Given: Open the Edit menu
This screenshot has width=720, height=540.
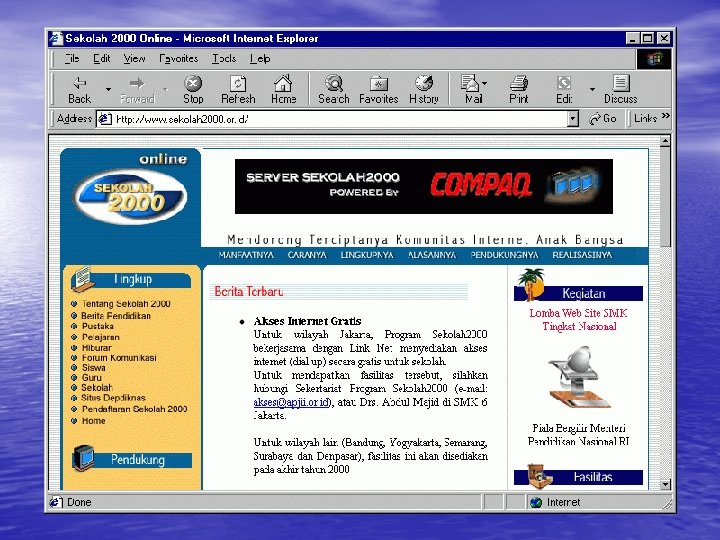Looking at the screenshot, I should [x=101, y=59].
